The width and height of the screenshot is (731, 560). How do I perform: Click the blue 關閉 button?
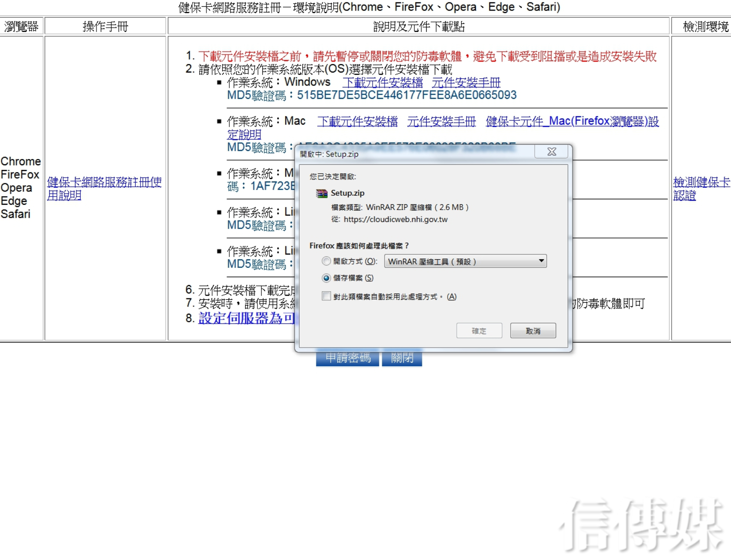point(402,359)
